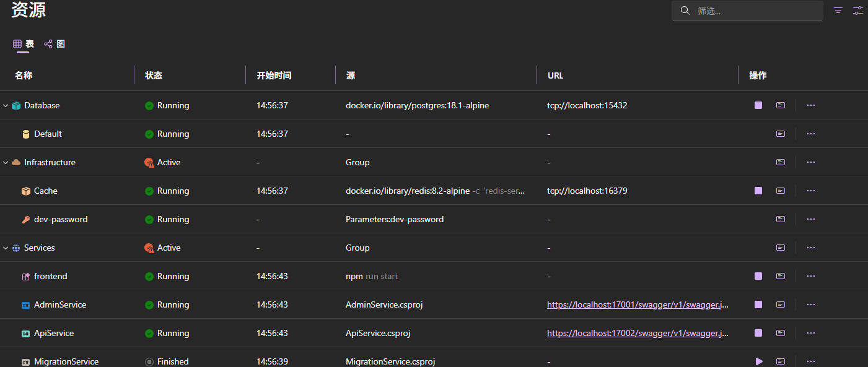Collapse the Infrastructure group
This screenshot has height=367, width=868.
click(x=6, y=163)
